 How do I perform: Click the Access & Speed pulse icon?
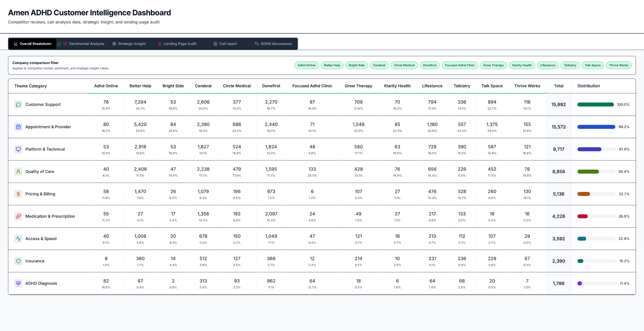(x=18, y=239)
